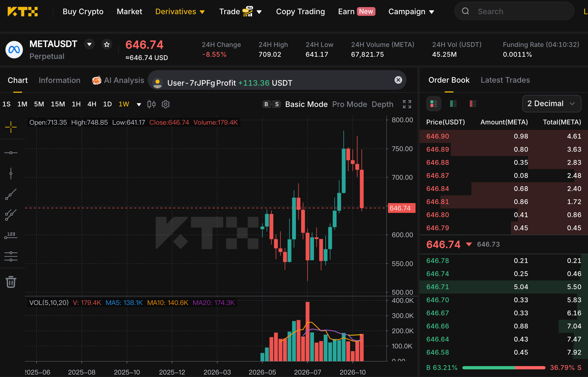This screenshot has width=588, height=377.
Task: Click the 646.66 bid price
Action: [437, 326]
